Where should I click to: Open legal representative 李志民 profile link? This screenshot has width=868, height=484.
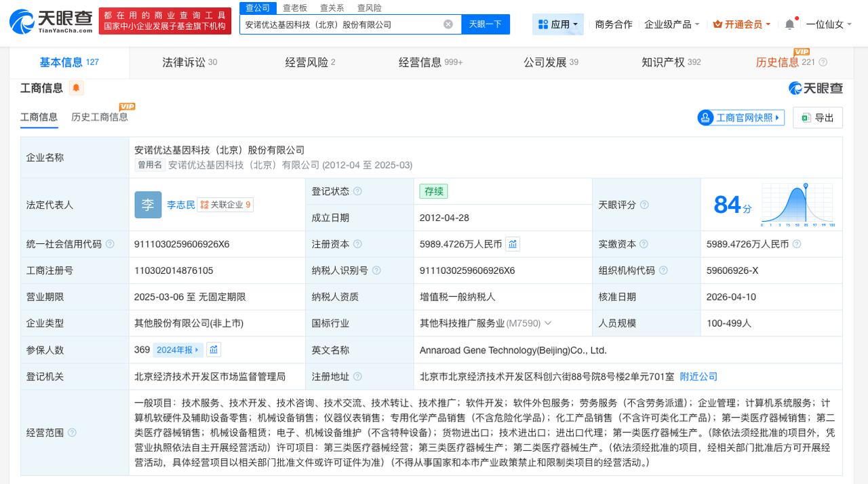pyautogui.click(x=181, y=205)
